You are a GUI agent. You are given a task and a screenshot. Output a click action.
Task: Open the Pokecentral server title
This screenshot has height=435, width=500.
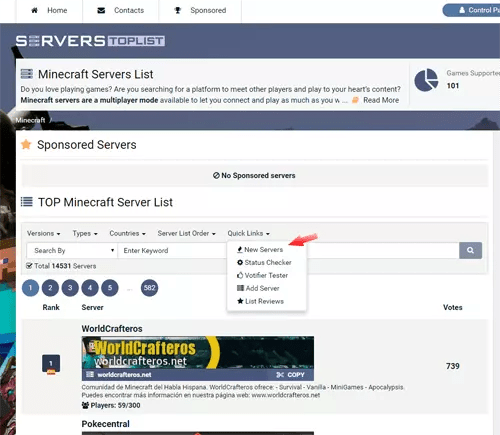[x=106, y=424]
